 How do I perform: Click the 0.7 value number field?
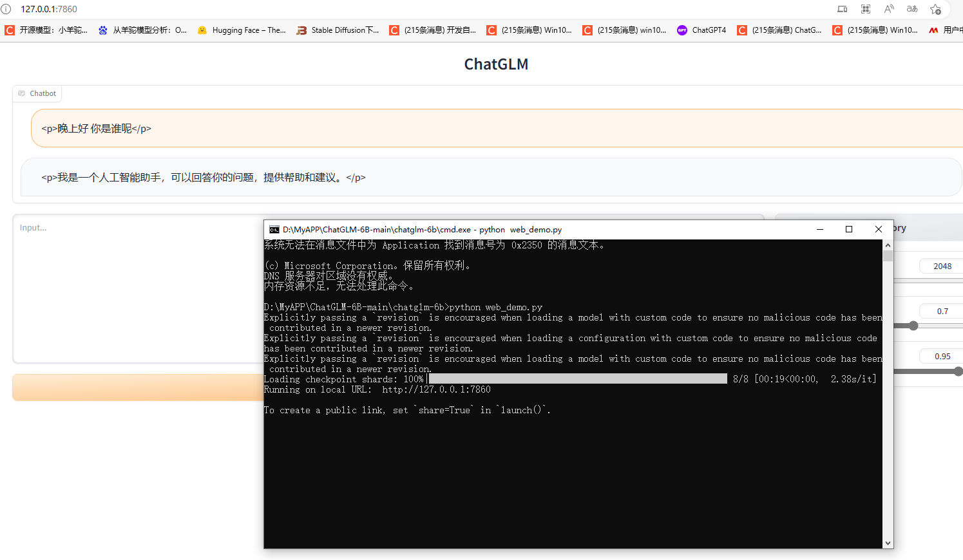(942, 311)
